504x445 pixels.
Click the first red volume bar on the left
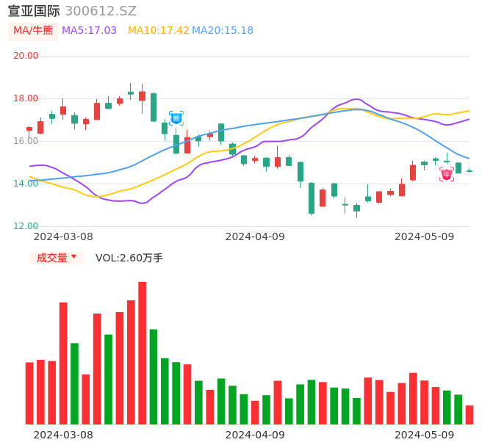tap(29, 393)
